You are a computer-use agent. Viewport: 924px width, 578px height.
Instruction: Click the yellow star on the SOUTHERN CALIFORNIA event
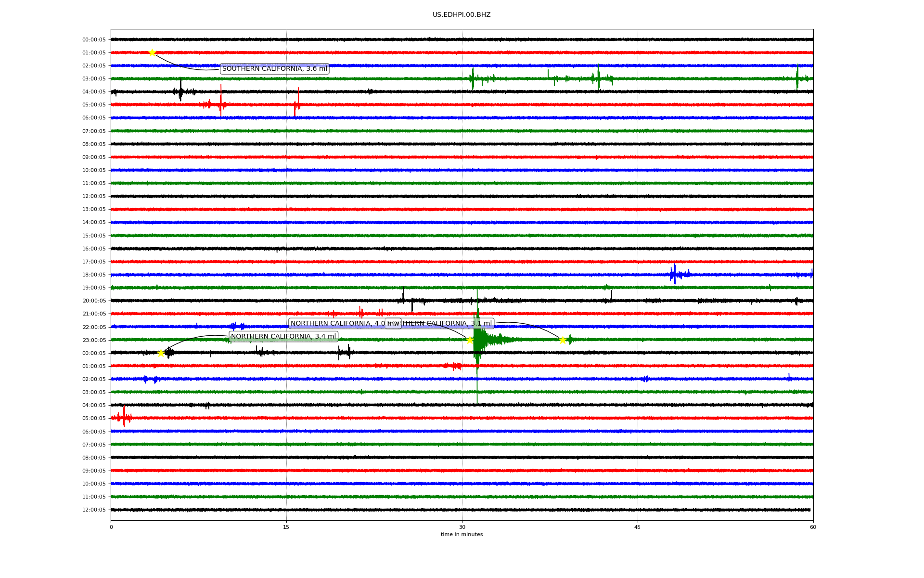pos(152,53)
